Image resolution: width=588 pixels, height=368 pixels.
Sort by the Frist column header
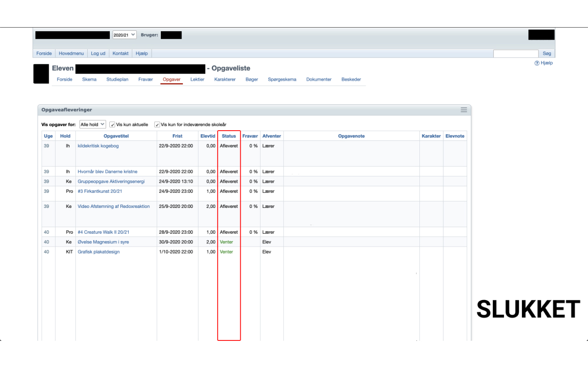177,136
